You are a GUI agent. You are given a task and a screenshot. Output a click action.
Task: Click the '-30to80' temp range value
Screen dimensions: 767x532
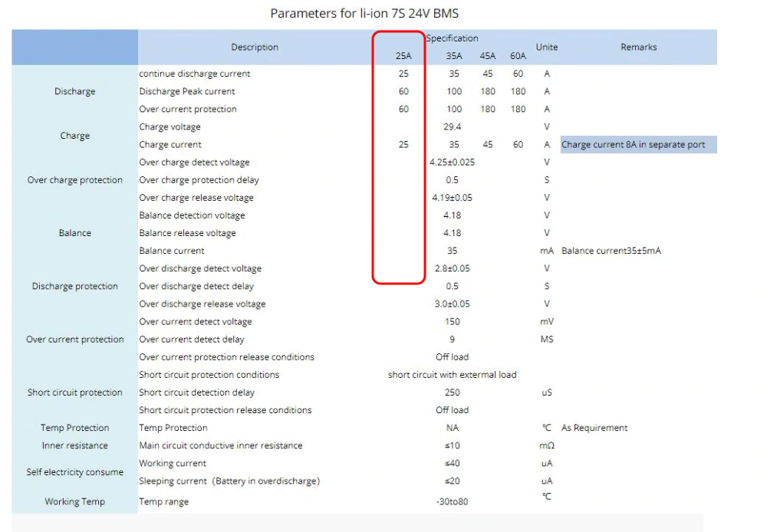(x=452, y=501)
